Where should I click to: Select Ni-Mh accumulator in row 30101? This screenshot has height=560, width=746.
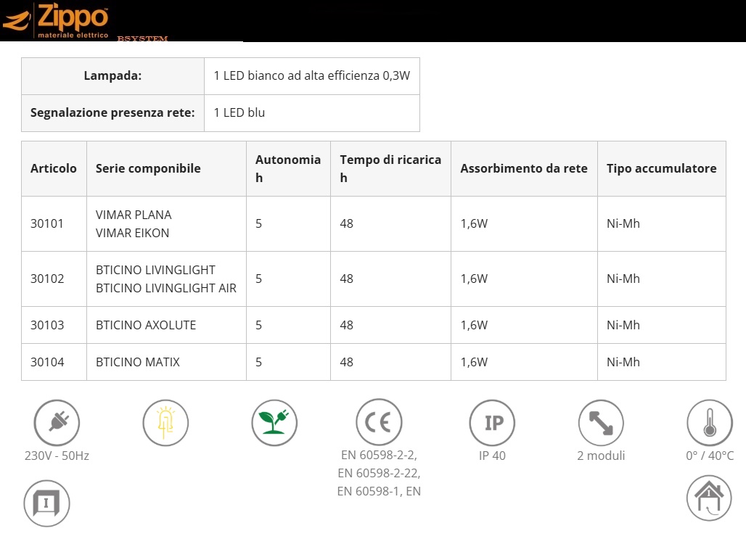[x=623, y=223]
